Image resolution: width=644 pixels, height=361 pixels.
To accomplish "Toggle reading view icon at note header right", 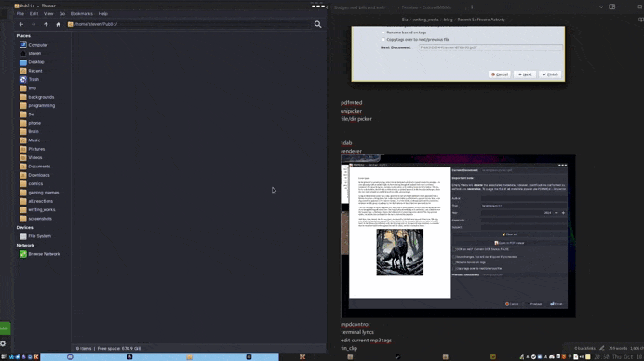I will (640, 20).
